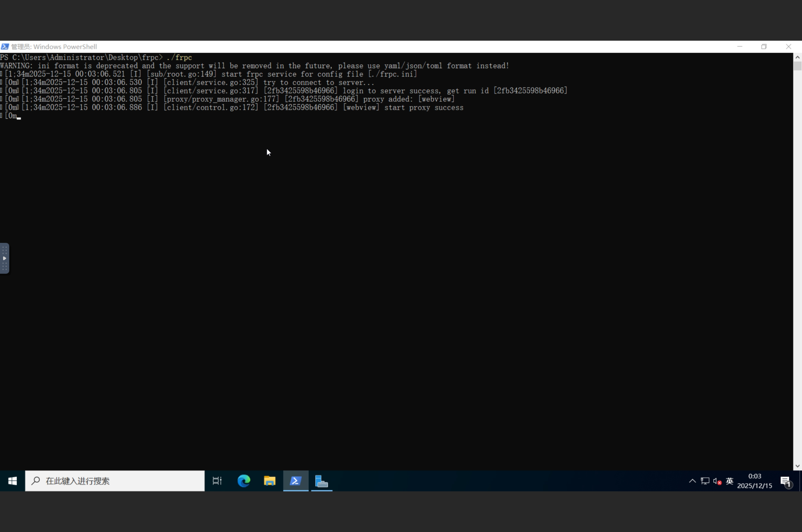Open File Explorer from the taskbar

coord(270,481)
